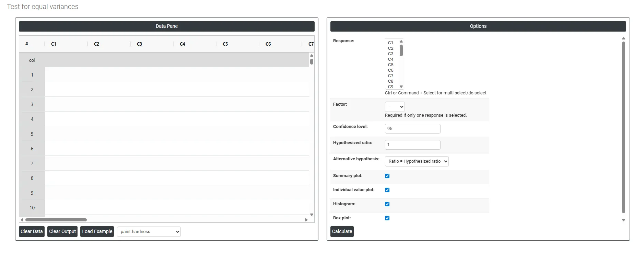This screenshot has width=644, height=254.
Task: Click the Response list scroll-up arrow
Action: click(x=401, y=41)
